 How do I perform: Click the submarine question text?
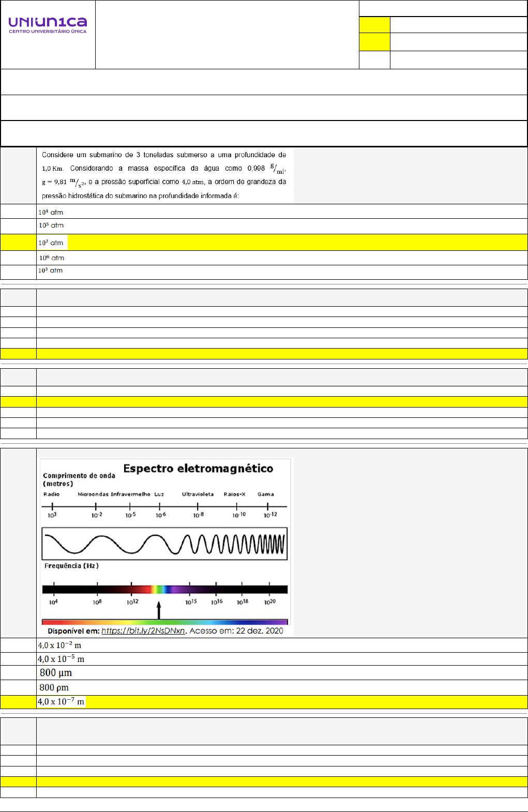[x=164, y=175]
